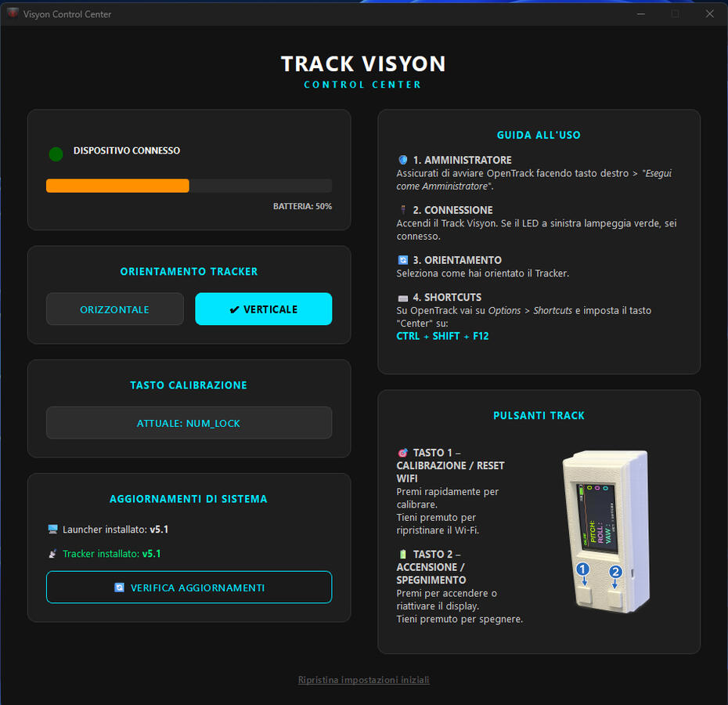Click the Visyon app icon in title bar
The image size is (728, 705).
[12, 13]
